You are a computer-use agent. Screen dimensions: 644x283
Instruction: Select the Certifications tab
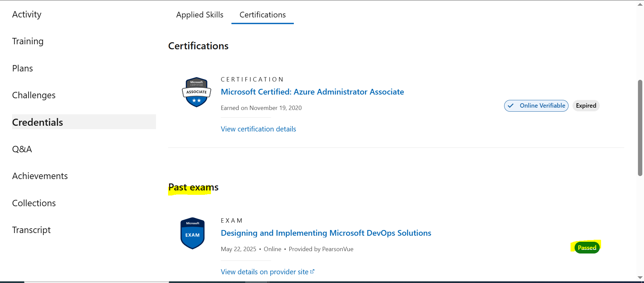point(263,15)
